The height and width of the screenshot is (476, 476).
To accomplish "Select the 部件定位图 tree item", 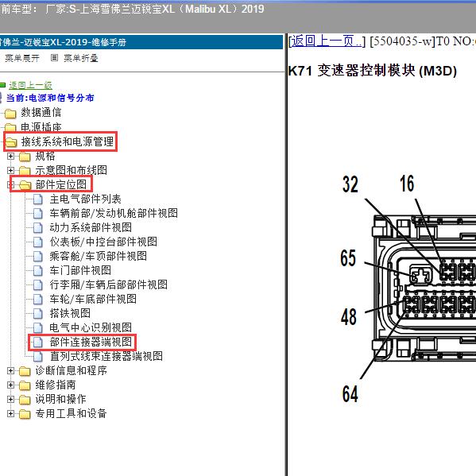I will pyautogui.click(x=61, y=184).
